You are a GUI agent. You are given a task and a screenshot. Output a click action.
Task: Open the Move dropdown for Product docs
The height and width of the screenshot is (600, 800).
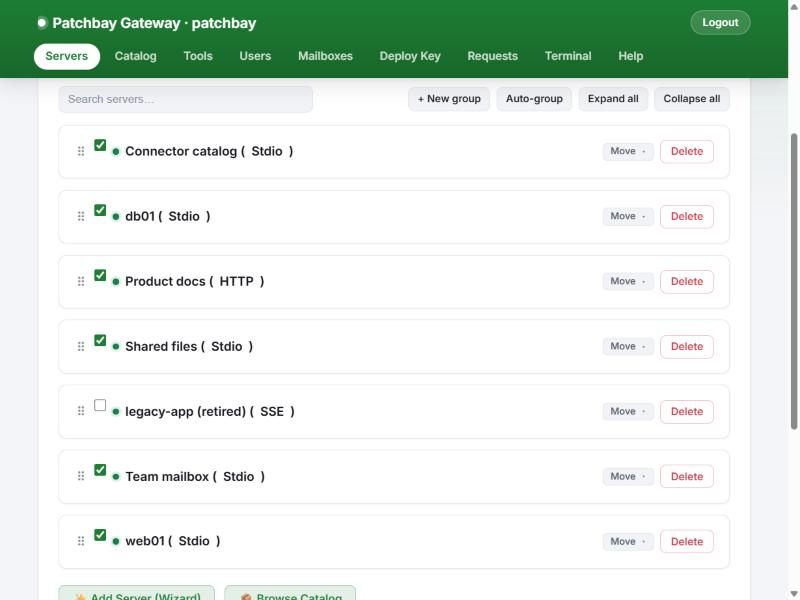click(x=628, y=282)
